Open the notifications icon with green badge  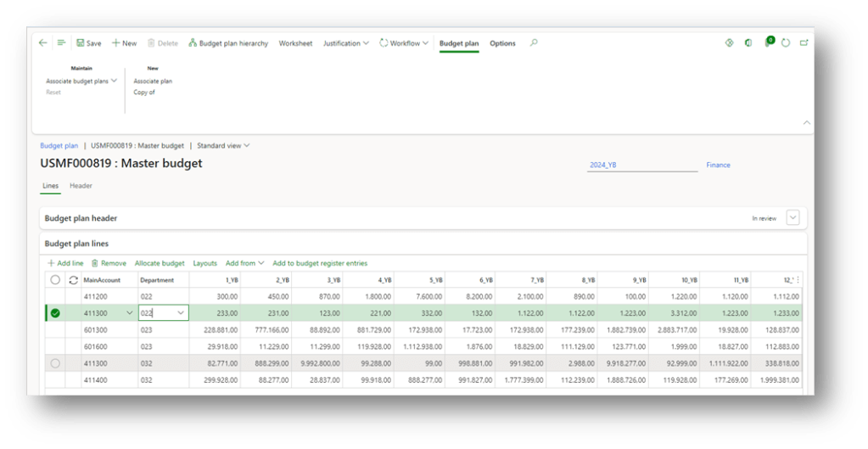coord(768,42)
